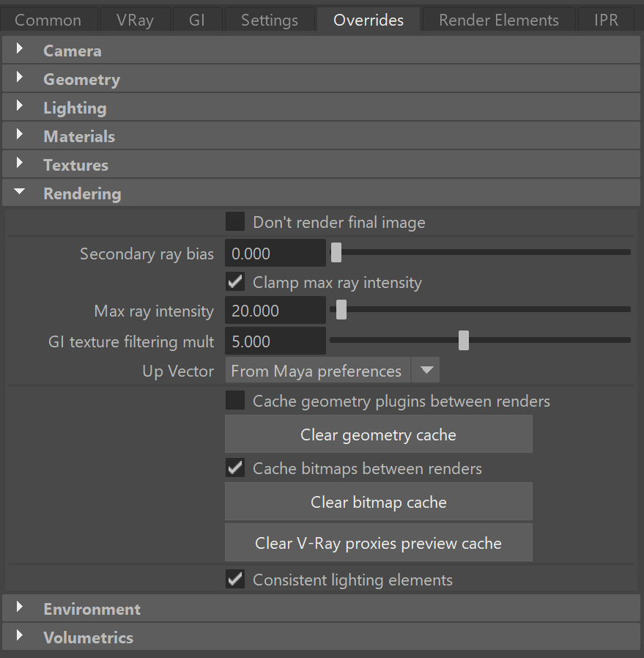This screenshot has height=658, width=644.
Task: Click Clear geometry cache button
Action: (x=379, y=435)
